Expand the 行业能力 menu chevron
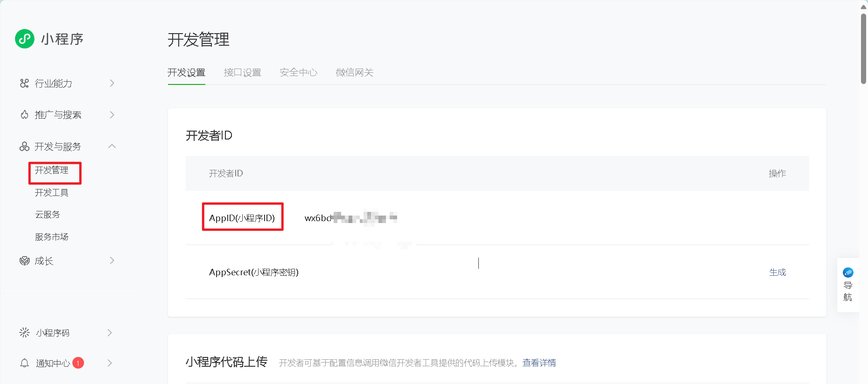This screenshot has width=868, height=384. (112, 83)
